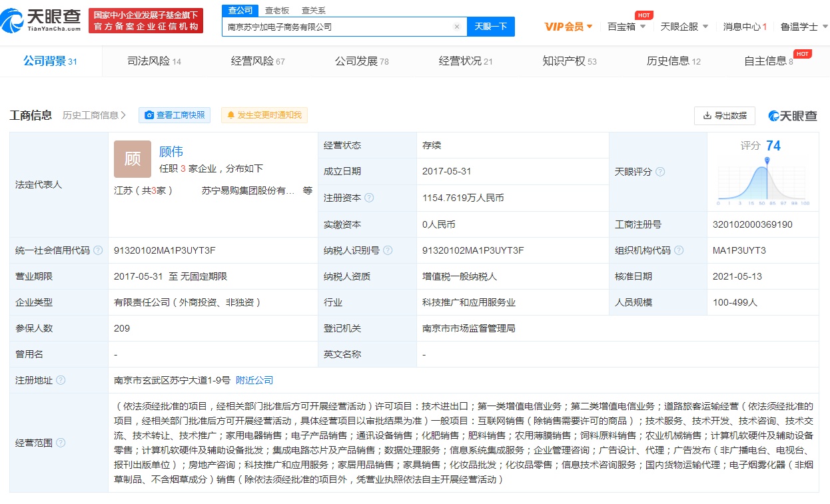This screenshot has width=830, height=504.
Task: Click the credit code 91320102MA1P3UYT3F beside 统一社会信用代码
Action: tap(165, 250)
